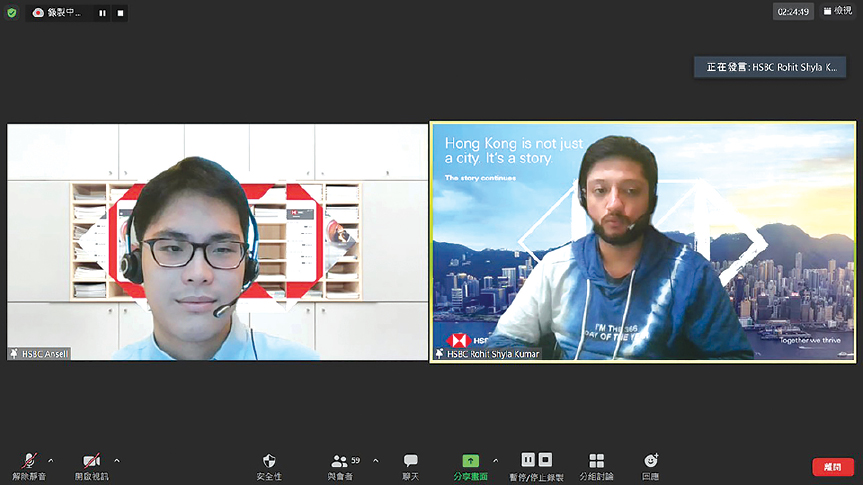Viewport: 863px width, 485px height.
Task: Click the green encryption shield icon
Action: point(12,13)
